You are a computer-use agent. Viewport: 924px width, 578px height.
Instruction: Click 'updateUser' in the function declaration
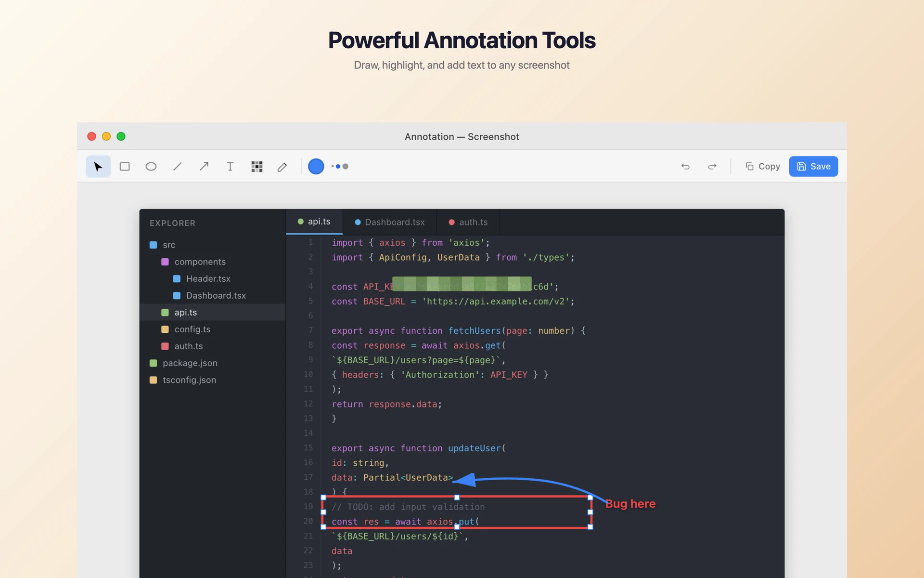tap(475, 448)
